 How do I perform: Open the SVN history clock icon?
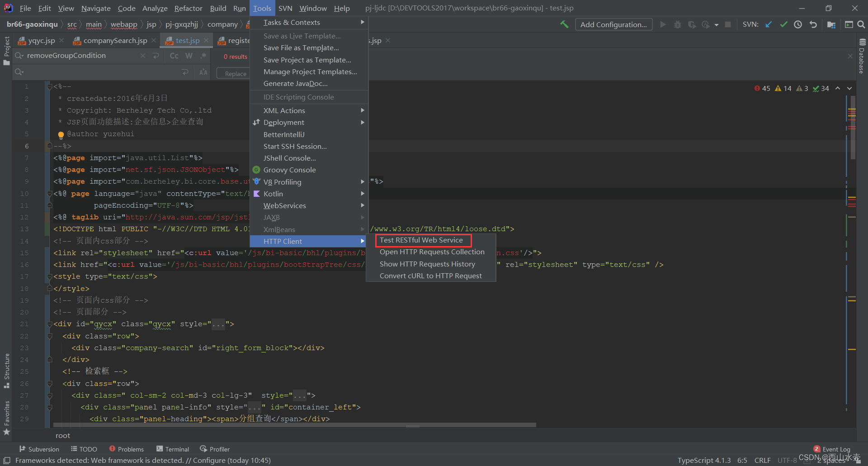pyautogui.click(x=798, y=24)
